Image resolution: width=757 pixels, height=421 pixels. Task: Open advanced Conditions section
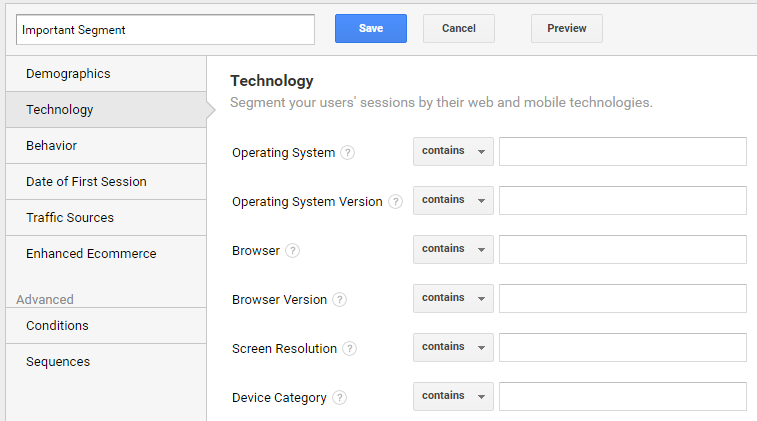(x=106, y=325)
